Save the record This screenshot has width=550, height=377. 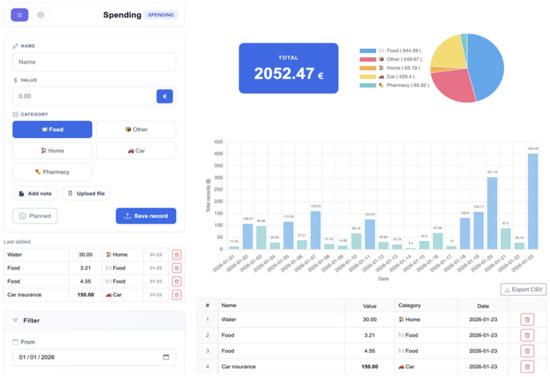pos(146,216)
